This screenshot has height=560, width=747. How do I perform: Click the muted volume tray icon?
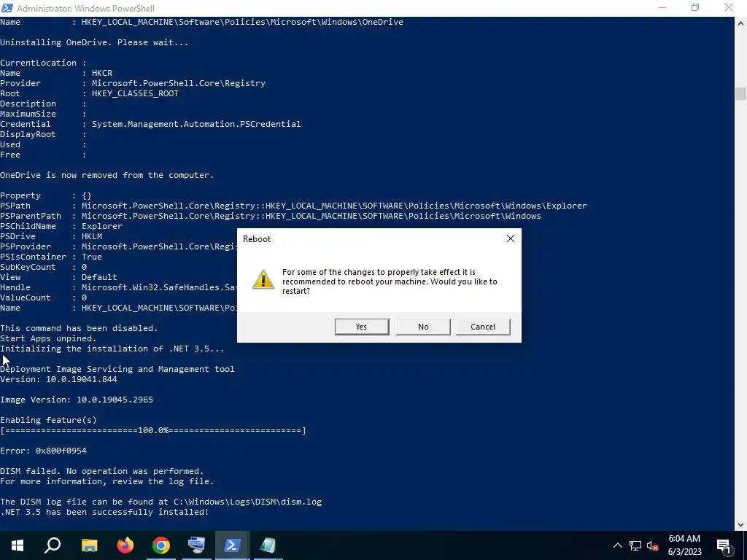(x=652, y=545)
